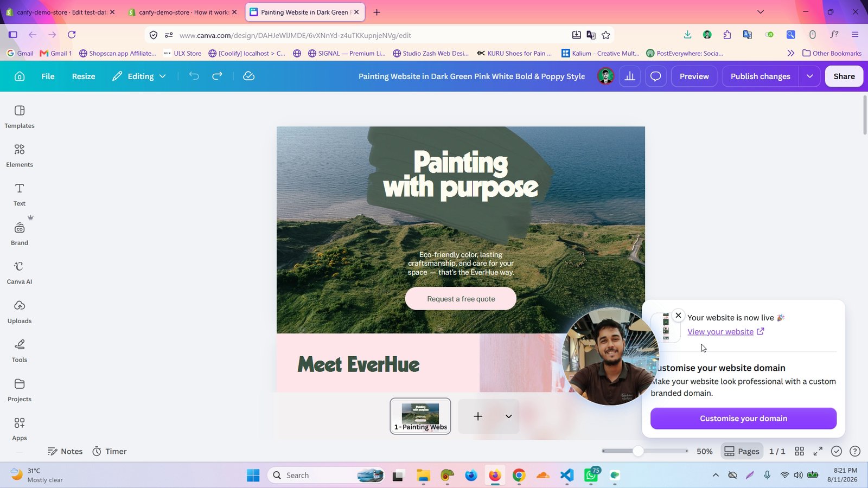Click Customise your domain button
Screen dimensions: 868x488
coord(743,419)
